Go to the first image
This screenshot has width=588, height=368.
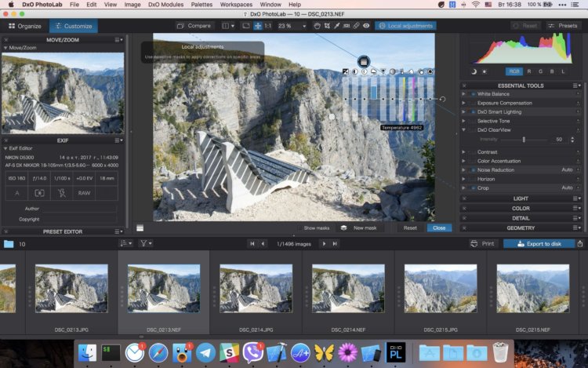coord(252,243)
